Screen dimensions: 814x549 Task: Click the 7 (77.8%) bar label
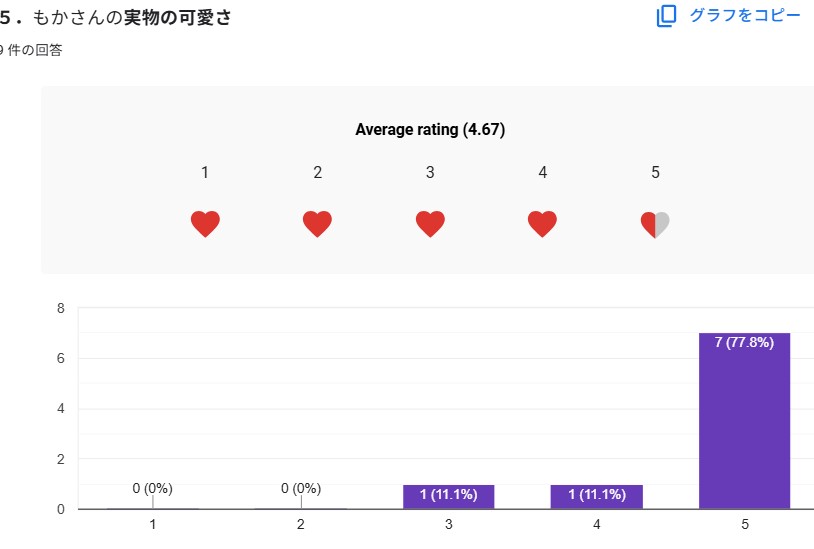click(744, 342)
